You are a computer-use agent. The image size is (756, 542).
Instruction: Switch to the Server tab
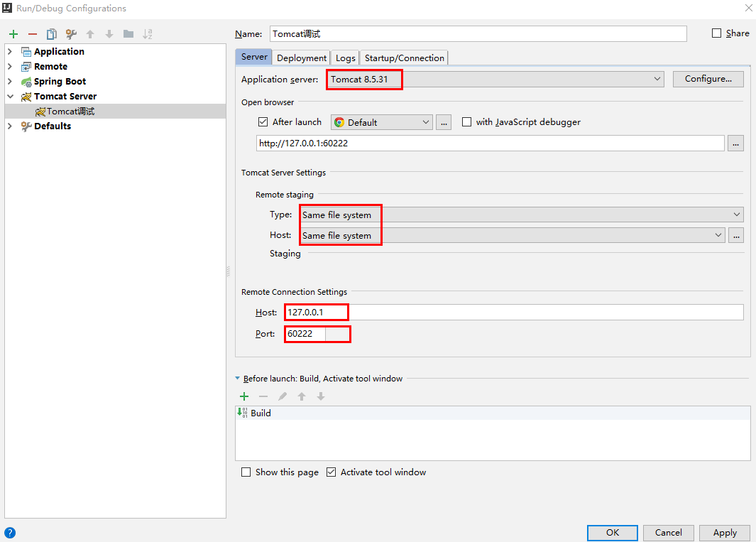click(x=254, y=57)
